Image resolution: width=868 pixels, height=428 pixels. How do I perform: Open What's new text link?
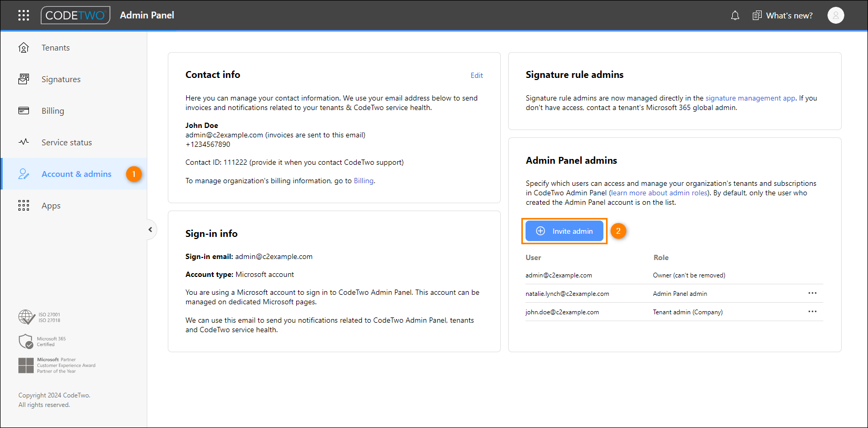point(789,15)
